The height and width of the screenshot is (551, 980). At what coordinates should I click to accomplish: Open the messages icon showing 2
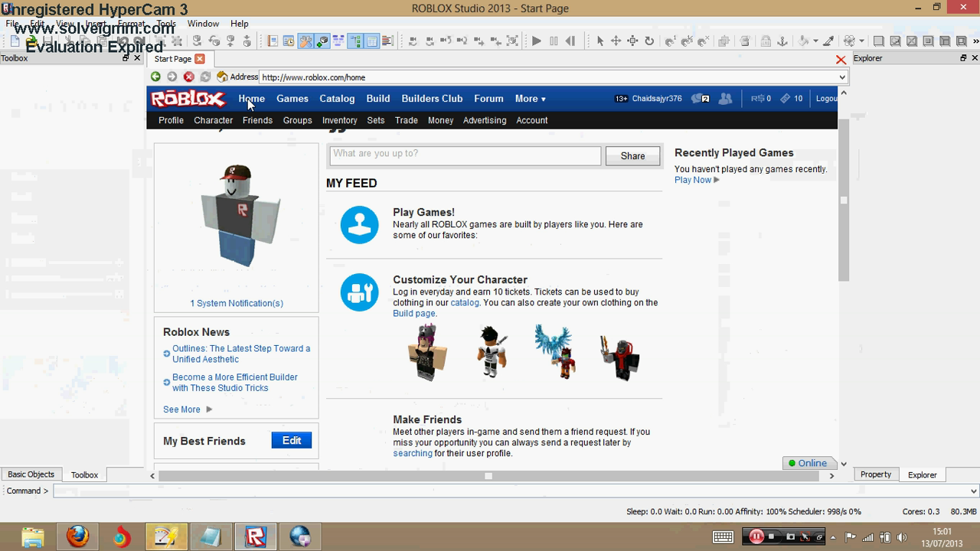click(700, 99)
